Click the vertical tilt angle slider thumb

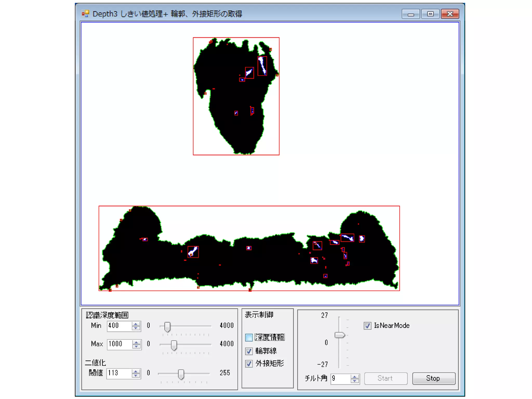pyautogui.click(x=339, y=335)
